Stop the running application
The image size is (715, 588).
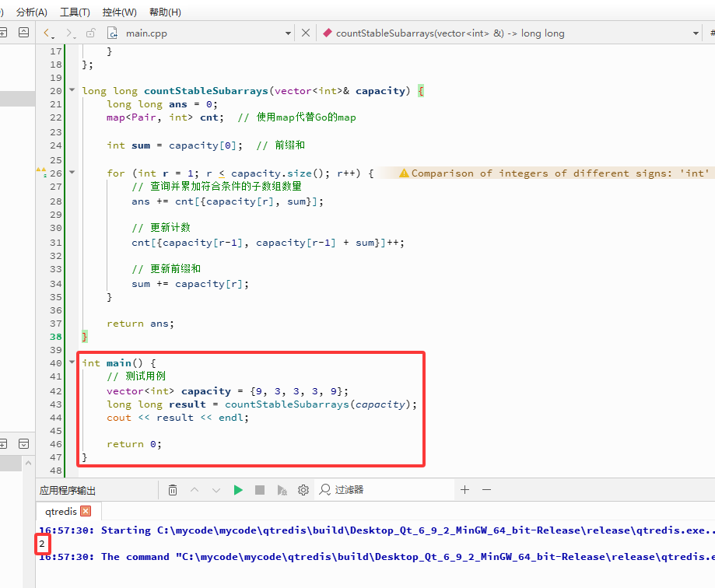(260, 490)
